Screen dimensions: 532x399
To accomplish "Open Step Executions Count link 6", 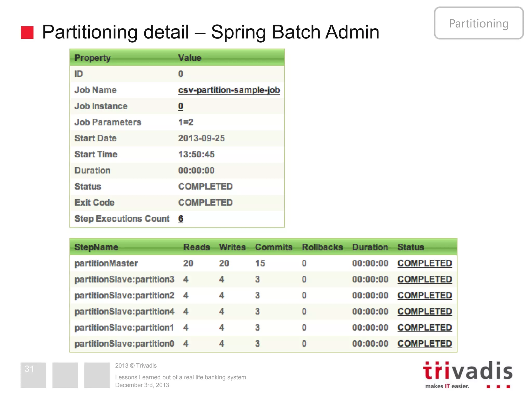I will (x=181, y=219).
